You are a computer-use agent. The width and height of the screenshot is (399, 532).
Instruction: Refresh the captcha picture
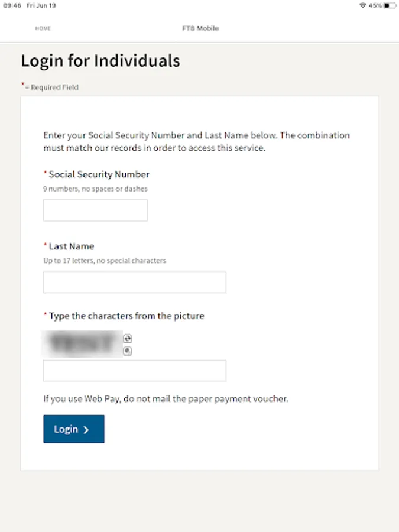[x=128, y=339]
